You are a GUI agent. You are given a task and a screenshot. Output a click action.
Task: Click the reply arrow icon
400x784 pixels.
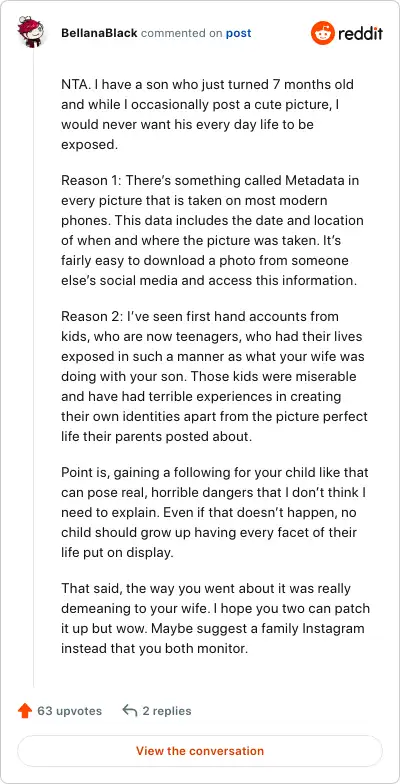pos(130,710)
